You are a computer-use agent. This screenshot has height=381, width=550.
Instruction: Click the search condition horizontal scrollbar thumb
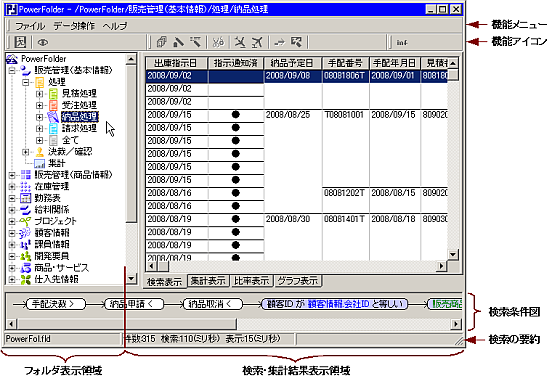(126, 323)
